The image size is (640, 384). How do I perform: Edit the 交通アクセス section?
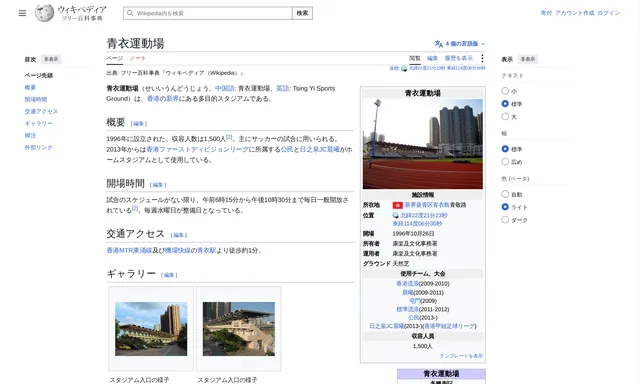(x=179, y=235)
